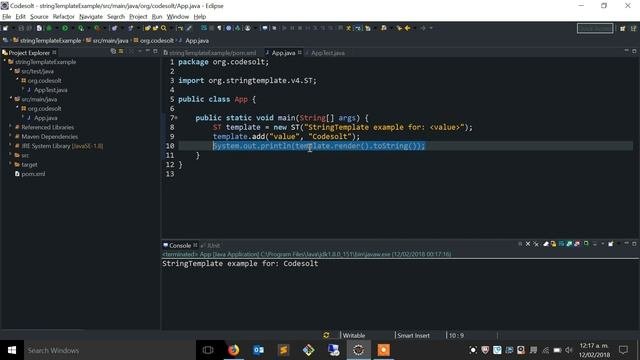Click the Windows Start button
The width and height of the screenshot is (640, 360).
click(x=12, y=350)
